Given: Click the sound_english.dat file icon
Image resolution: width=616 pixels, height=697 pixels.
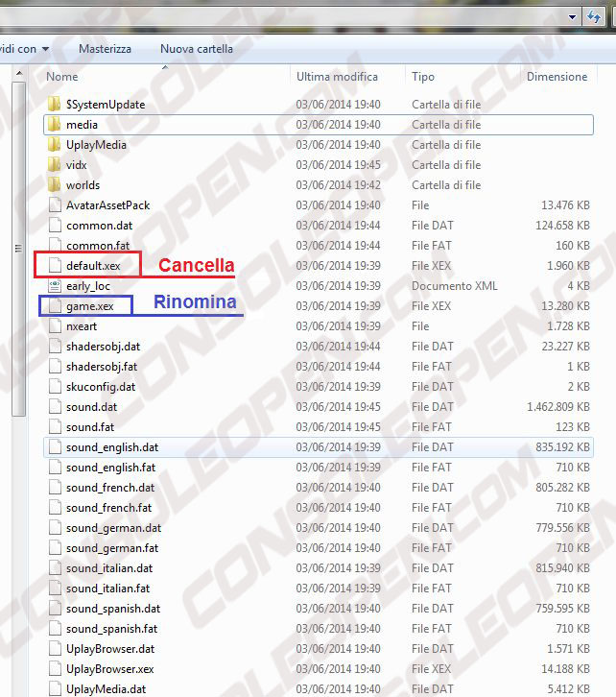Looking at the screenshot, I should (55, 447).
